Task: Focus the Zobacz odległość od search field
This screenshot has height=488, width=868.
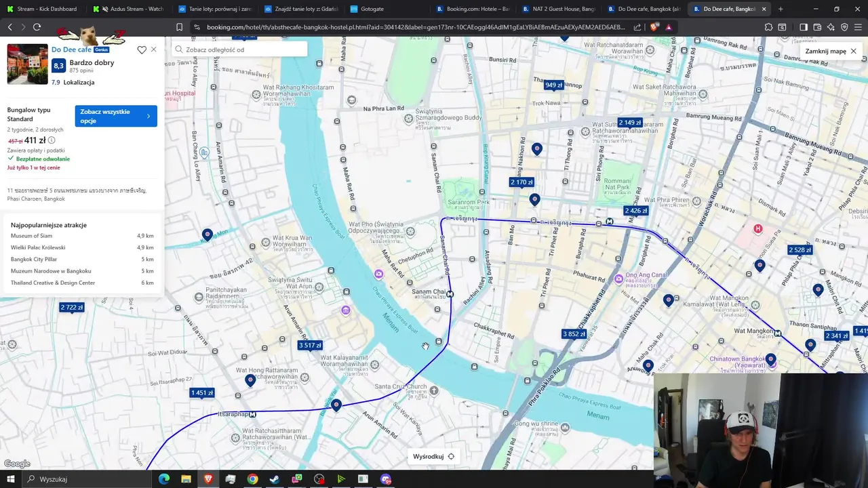Action: pyautogui.click(x=239, y=49)
